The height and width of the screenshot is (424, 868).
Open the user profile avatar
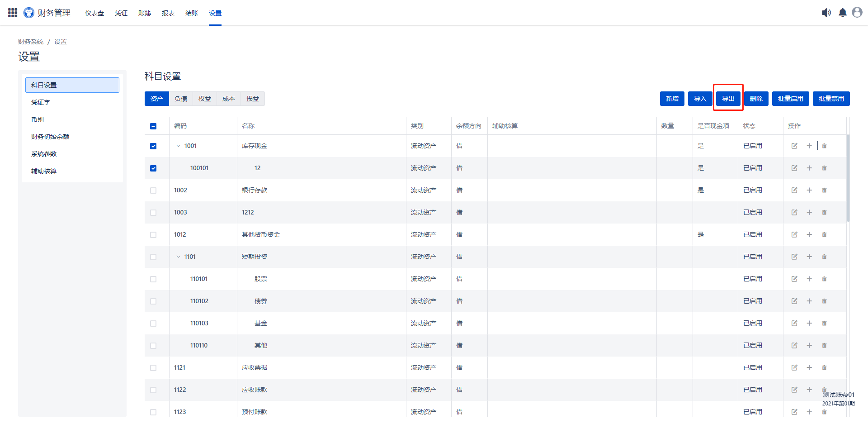click(x=857, y=12)
